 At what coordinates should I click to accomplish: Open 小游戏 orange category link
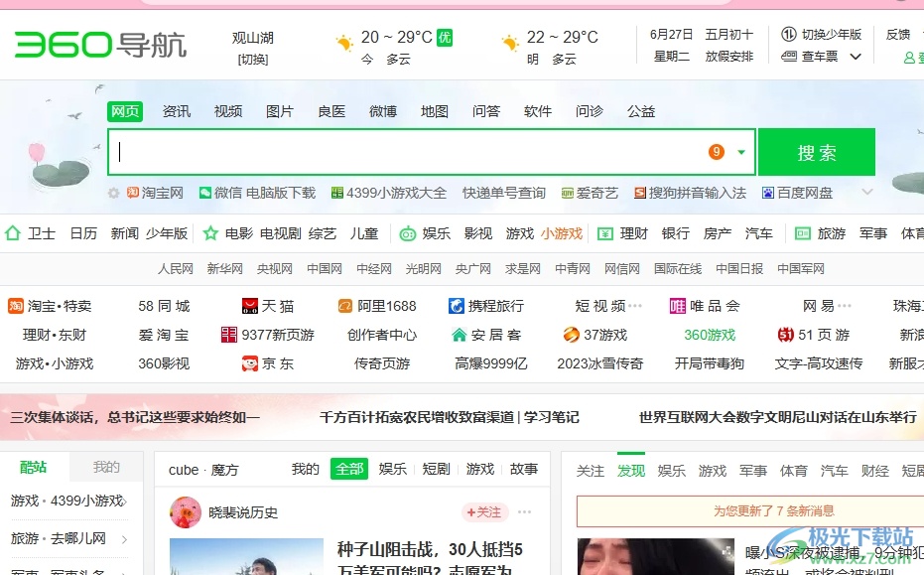[x=562, y=233]
